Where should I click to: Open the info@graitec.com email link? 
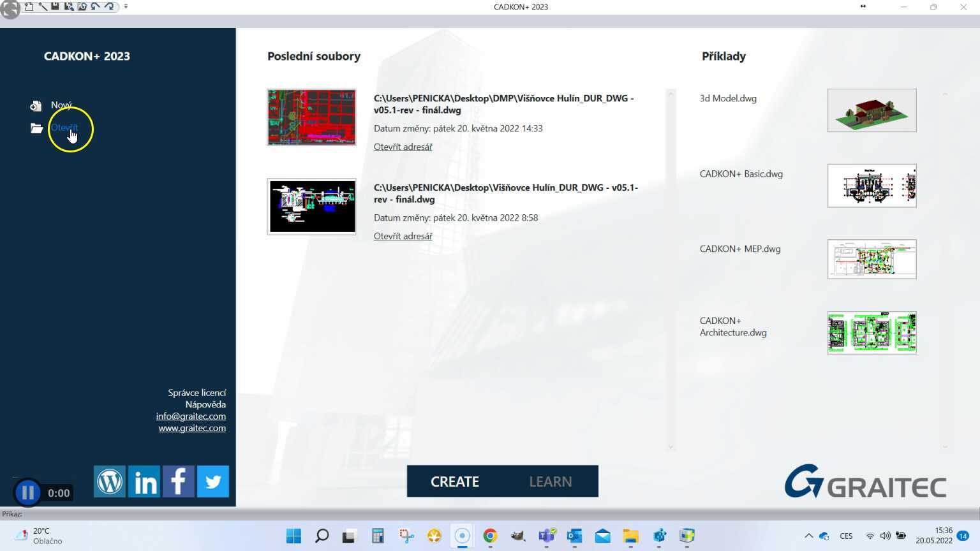click(x=191, y=416)
